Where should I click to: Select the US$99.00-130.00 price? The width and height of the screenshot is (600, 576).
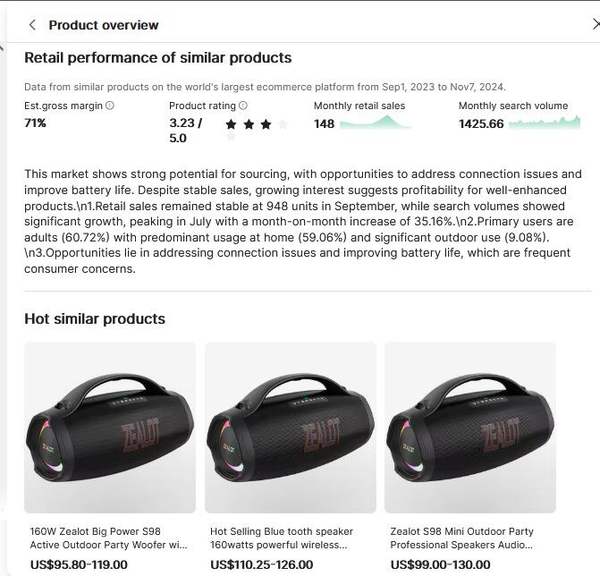[x=440, y=565]
